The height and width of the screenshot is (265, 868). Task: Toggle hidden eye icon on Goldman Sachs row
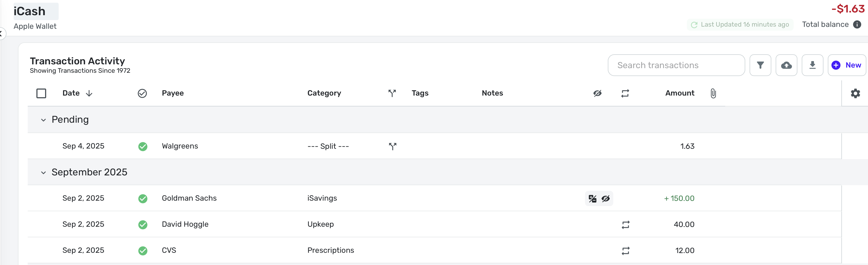click(606, 198)
